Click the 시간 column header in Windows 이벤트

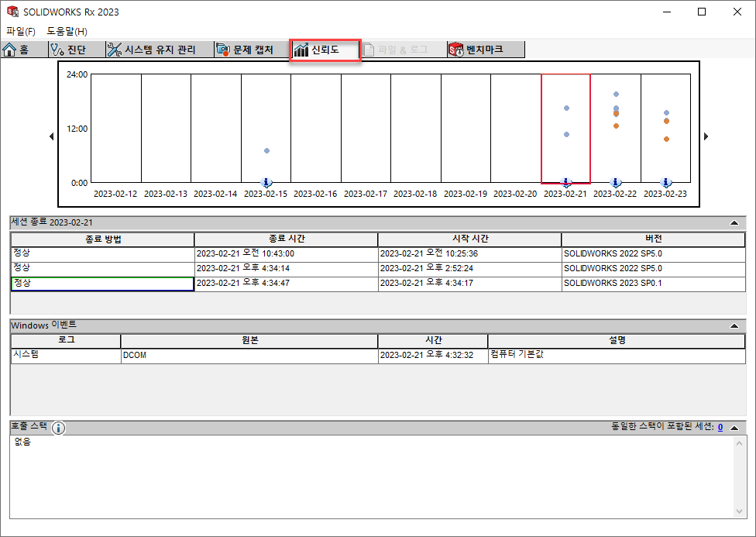(x=434, y=341)
